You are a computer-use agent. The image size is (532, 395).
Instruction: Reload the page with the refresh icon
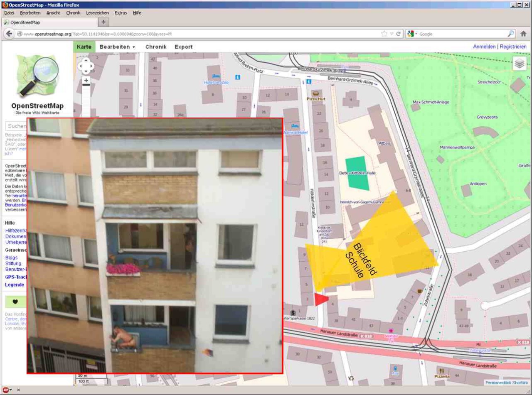tap(398, 34)
